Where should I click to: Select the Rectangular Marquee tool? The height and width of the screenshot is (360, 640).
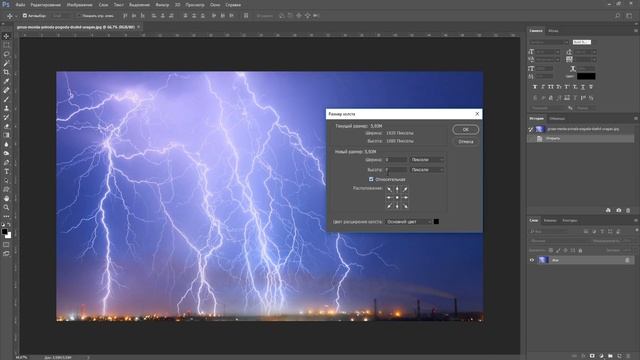pyautogui.click(x=6, y=45)
